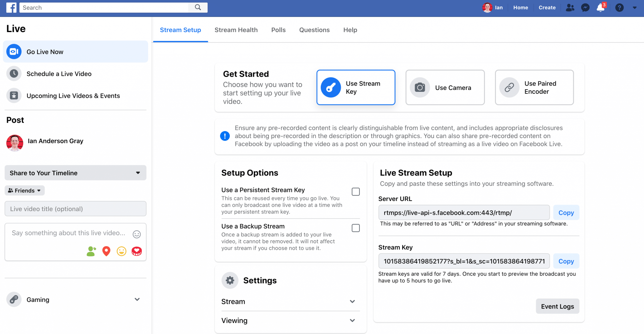Copy the Stream Key

click(x=566, y=261)
